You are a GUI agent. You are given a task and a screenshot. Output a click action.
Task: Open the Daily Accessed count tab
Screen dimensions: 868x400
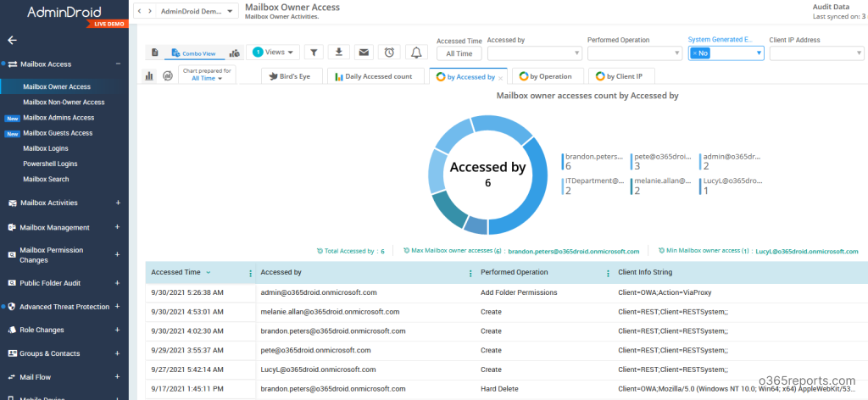376,76
